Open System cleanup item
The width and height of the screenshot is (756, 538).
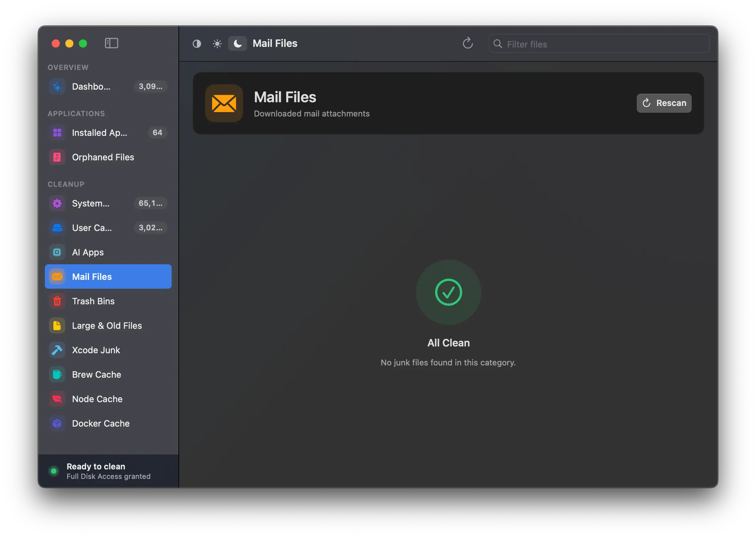click(x=108, y=203)
